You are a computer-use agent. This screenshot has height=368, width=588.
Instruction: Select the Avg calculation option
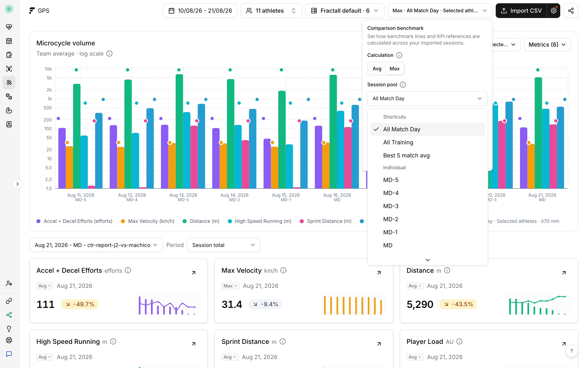[x=377, y=69]
